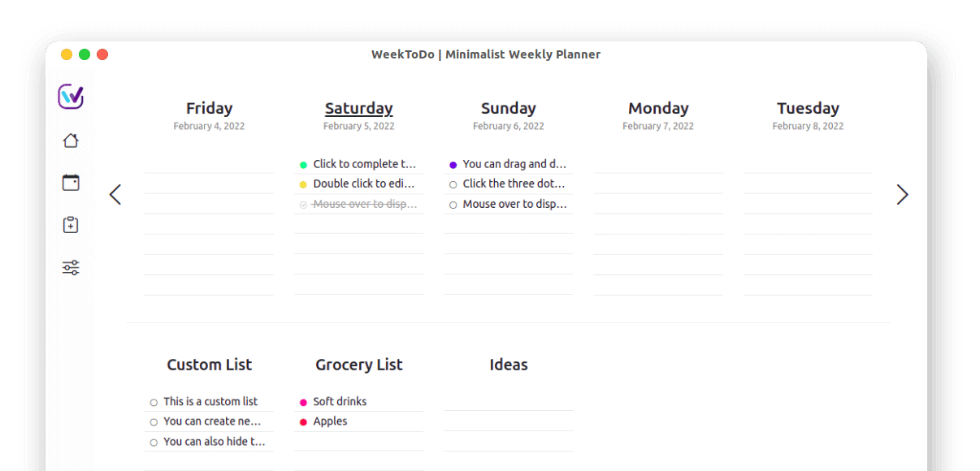980x471 pixels.
Task: Go to previous days with left arrow
Action: [115, 195]
